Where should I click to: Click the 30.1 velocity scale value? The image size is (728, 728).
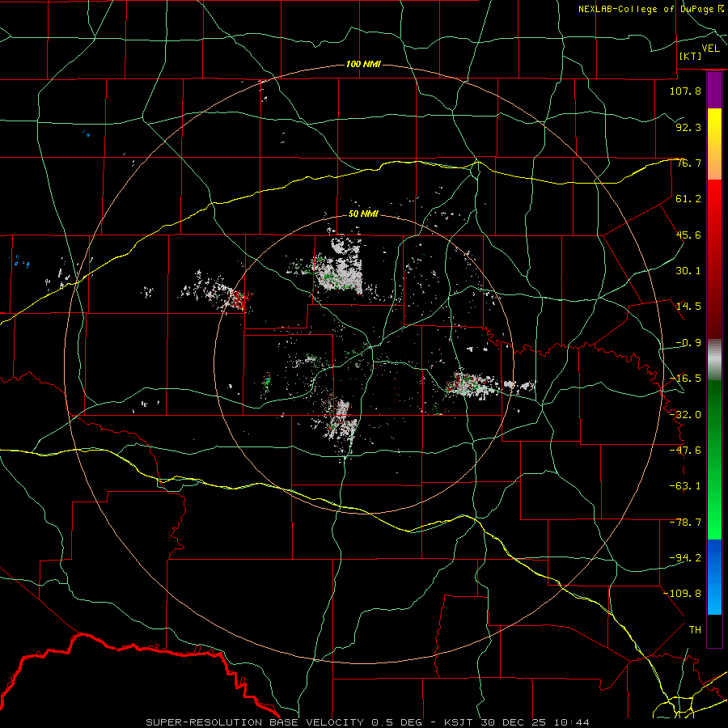[688, 271]
